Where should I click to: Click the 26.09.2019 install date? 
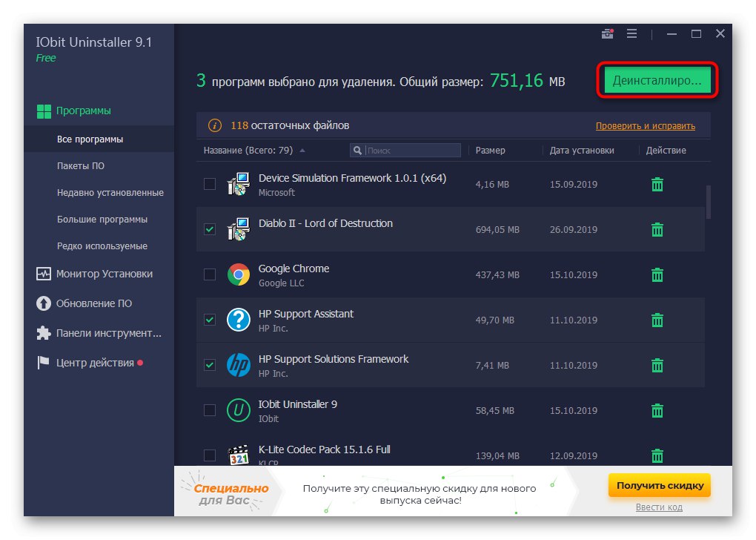coord(573,230)
